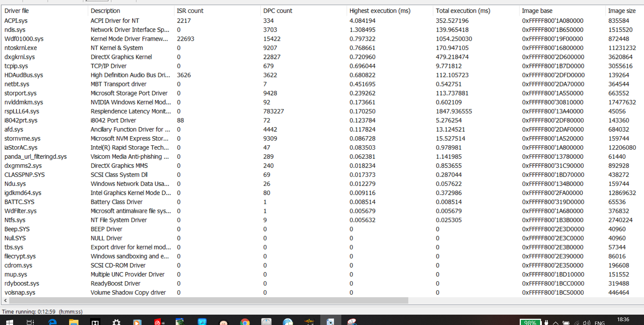Select the BATTC.SYS row
The image size is (644, 325).
(x=323, y=202)
